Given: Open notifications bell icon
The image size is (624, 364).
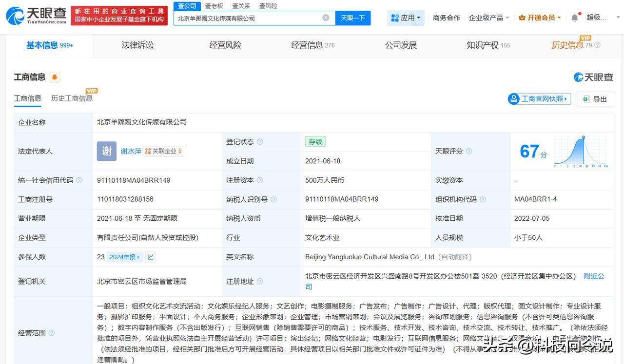Looking at the screenshot, I should 575,18.
